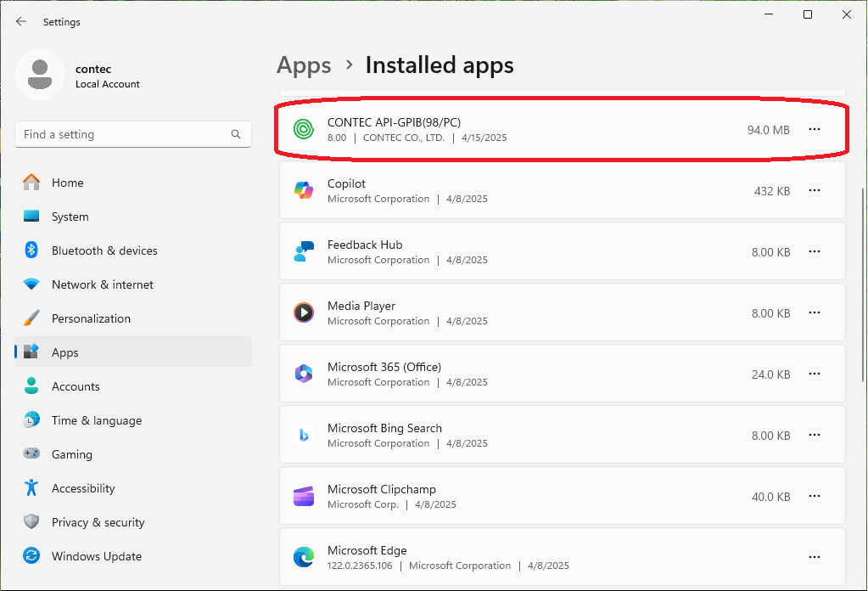This screenshot has height=591, width=868.
Task: Click the "CONTEC API-GPIB(98/PC)" app name
Action: (395, 122)
